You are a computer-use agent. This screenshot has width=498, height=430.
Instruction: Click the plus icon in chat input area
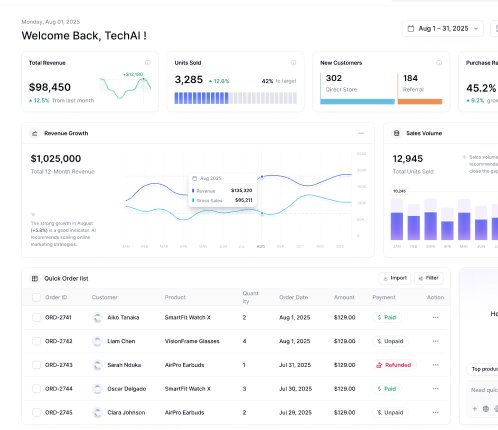[x=475, y=409]
